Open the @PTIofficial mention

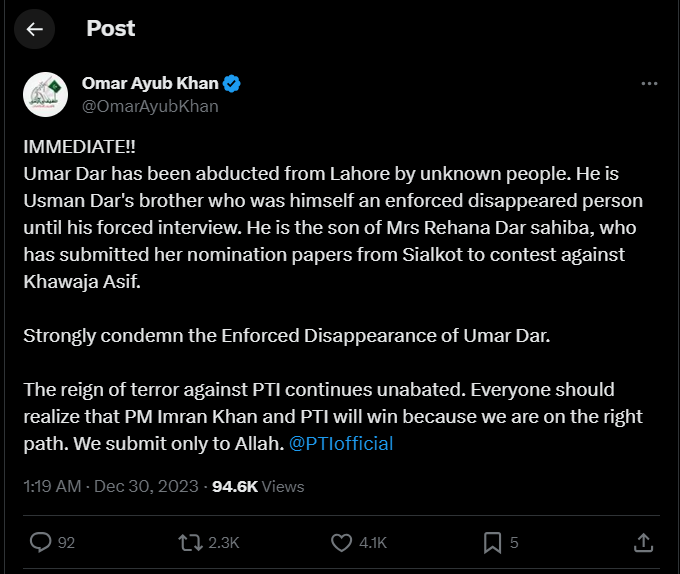click(341, 443)
